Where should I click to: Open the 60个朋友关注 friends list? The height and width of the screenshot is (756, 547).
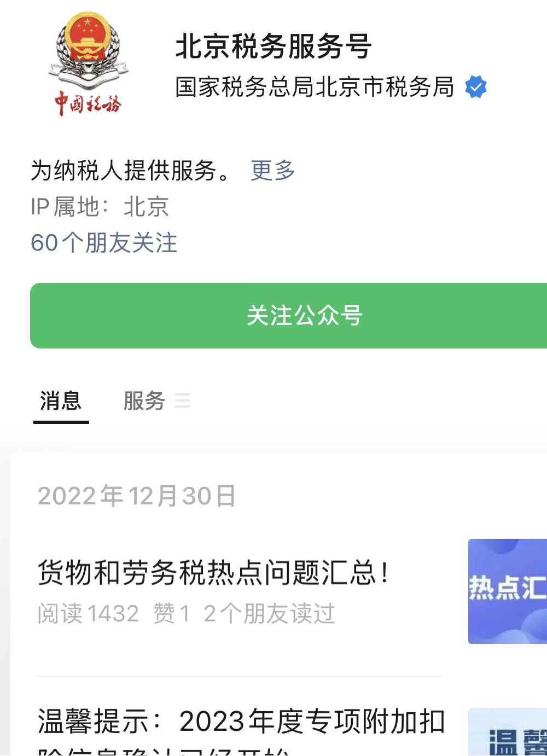point(104,242)
